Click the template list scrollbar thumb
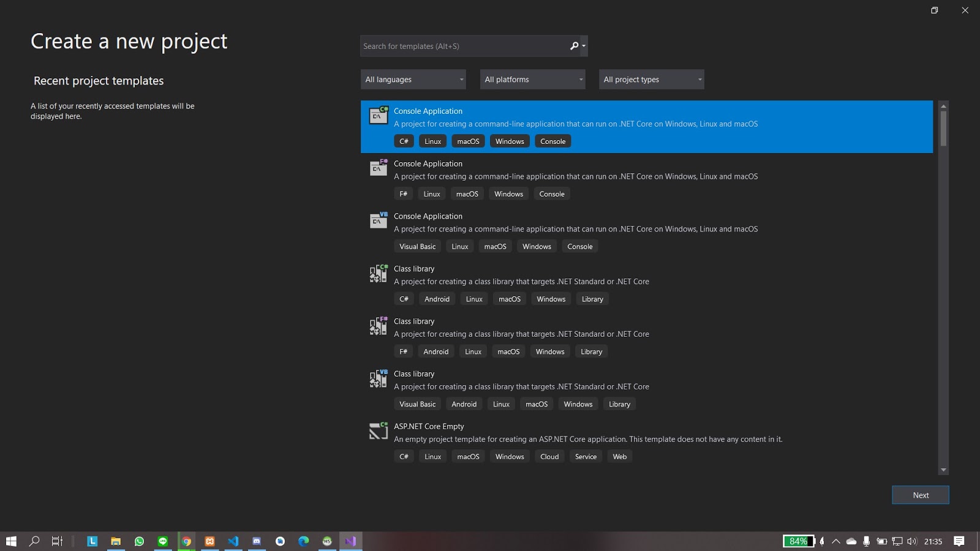Image resolution: width=980 pixels, height=551 pixels. click(x=943, y=128)
